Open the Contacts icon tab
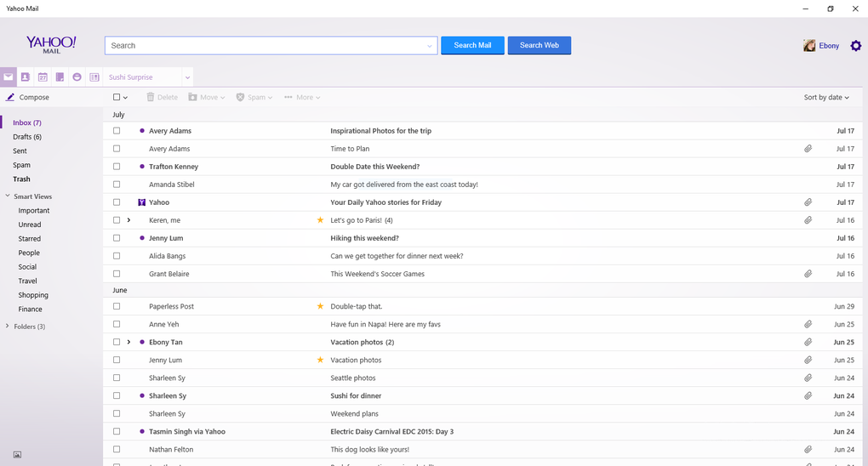This screenshot has width=868, height=466. [26, 77]
